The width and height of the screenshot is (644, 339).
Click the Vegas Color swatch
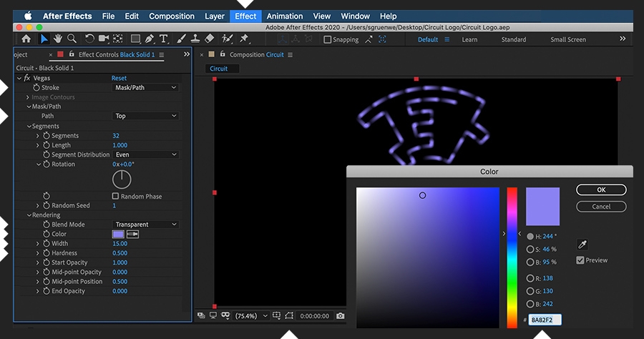click(x=118, y=234)
